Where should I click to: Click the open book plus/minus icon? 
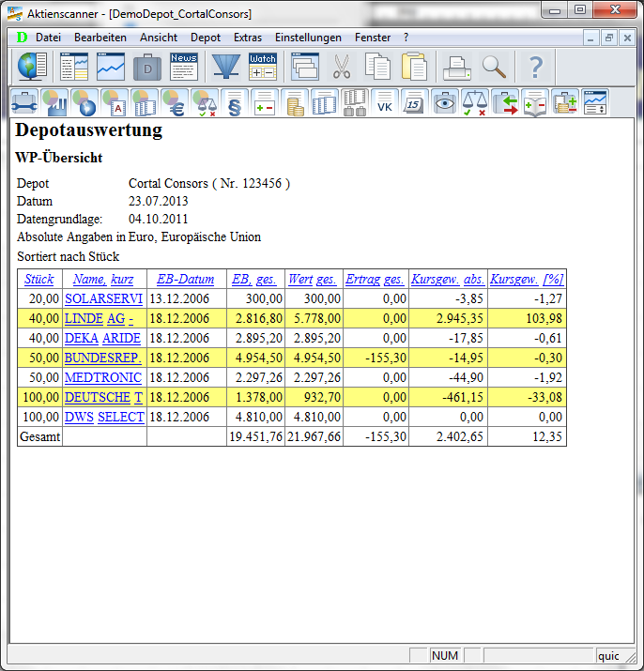(535, 102)
